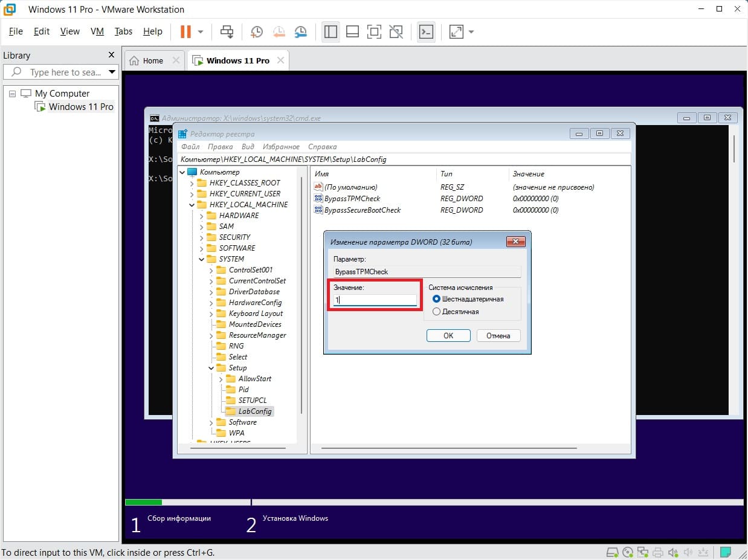This screenshot has height=560, width=748.
Task: Click the BypassTPMCheck binary value icon
Action: (x=318, y=199)
